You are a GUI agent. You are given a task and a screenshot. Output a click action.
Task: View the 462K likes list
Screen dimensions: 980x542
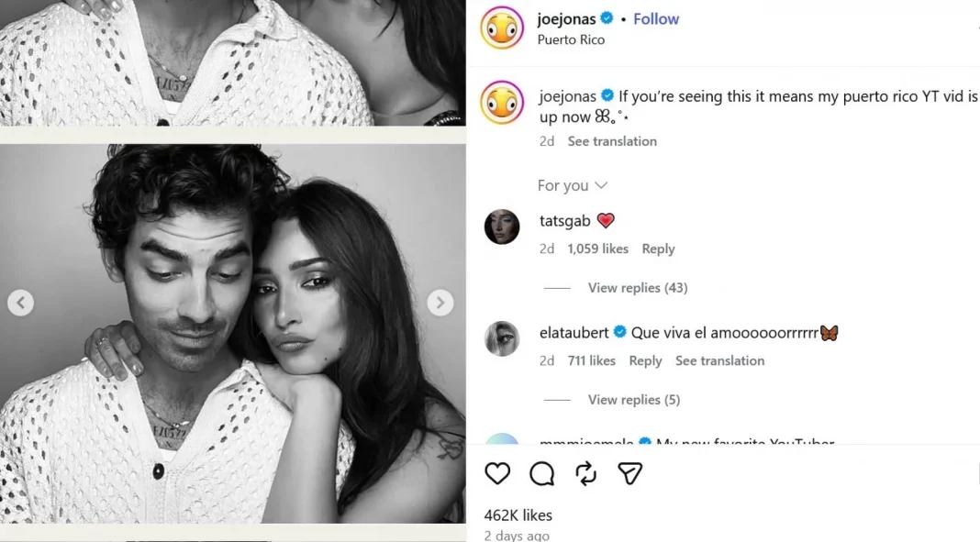[518, 515]
